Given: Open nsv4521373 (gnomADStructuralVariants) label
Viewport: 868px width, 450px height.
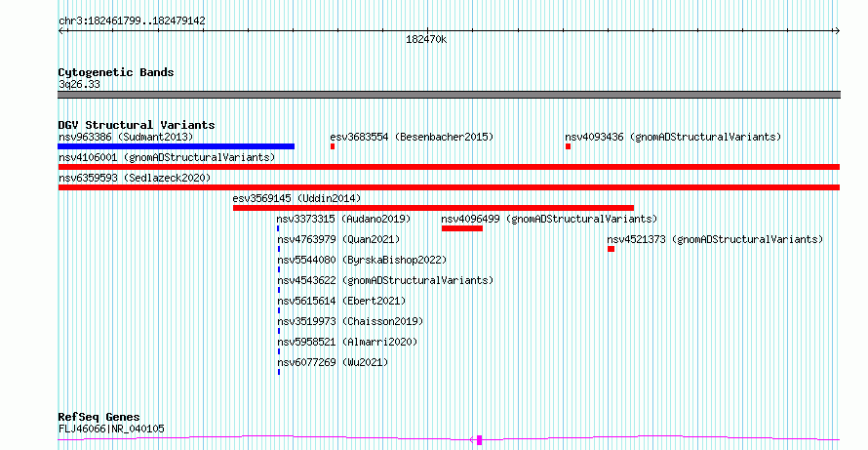Looking at the screenshot, I should [715, 239].
